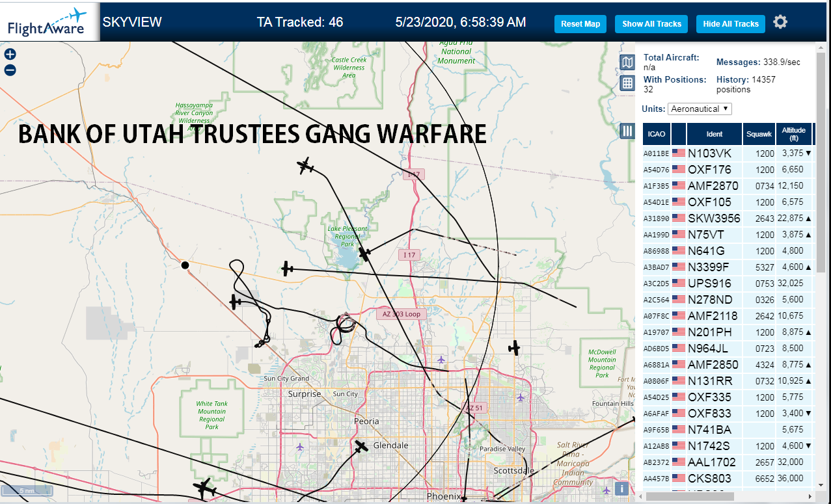
Task: Sort by Squawk column header
Action: click(759, 134)
